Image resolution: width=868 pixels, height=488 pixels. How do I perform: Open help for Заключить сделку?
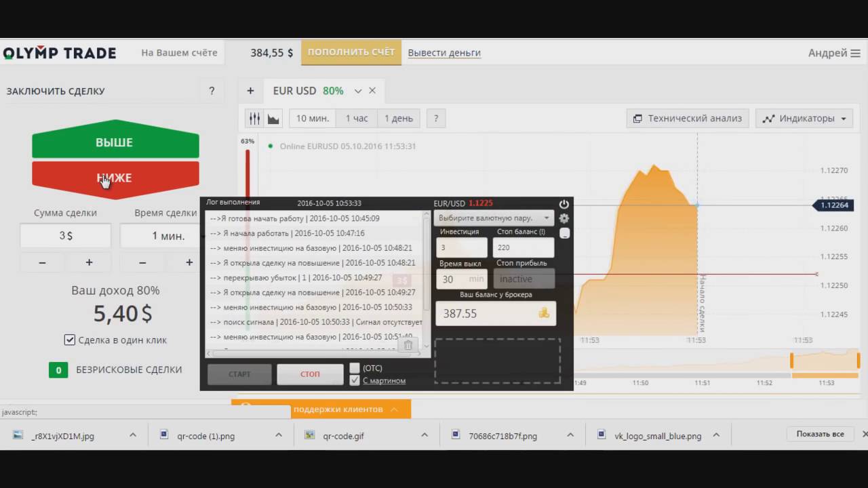tap(212, 91)
